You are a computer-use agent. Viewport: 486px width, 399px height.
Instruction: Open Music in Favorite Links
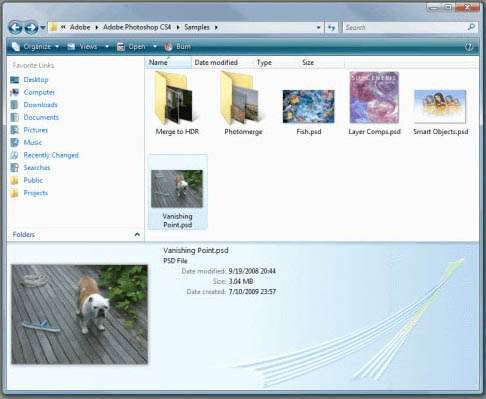point(33,142)
